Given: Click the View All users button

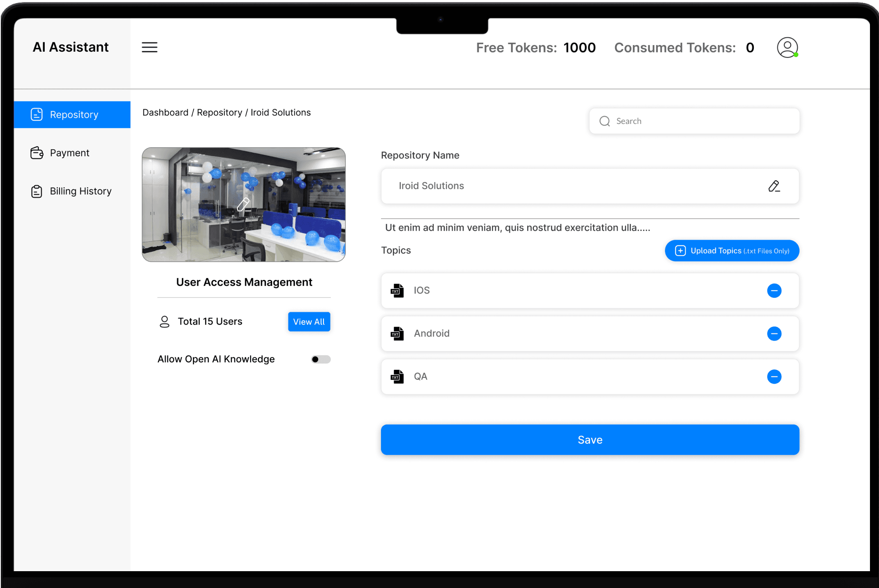Looking at the screenshot, I should click(309, 322).
